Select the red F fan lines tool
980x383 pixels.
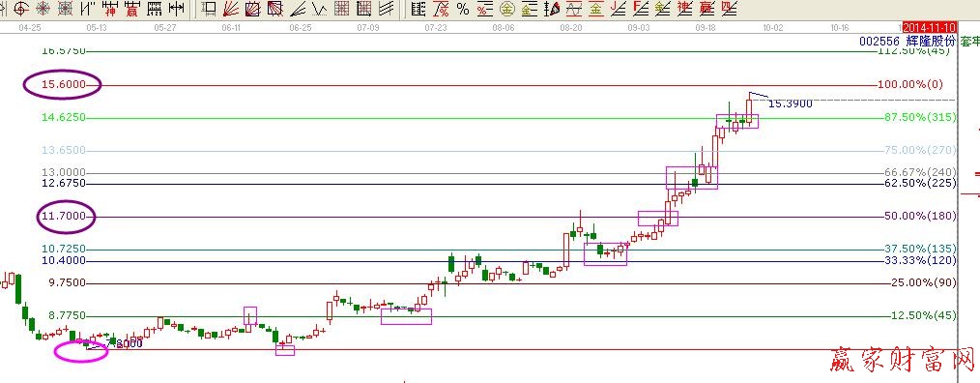pyautogui.click(x=641, y=9)
